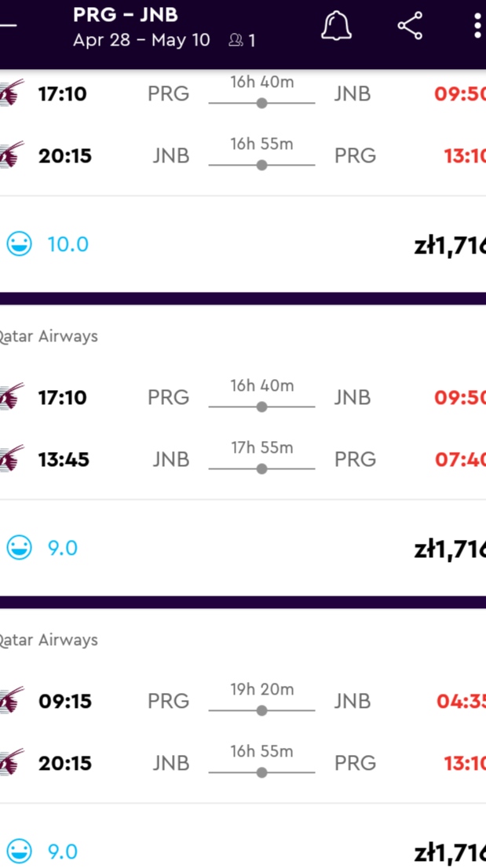Tap the 10.0 rating smiley face
Screen dimensions: 486x868
click(20, 243)
